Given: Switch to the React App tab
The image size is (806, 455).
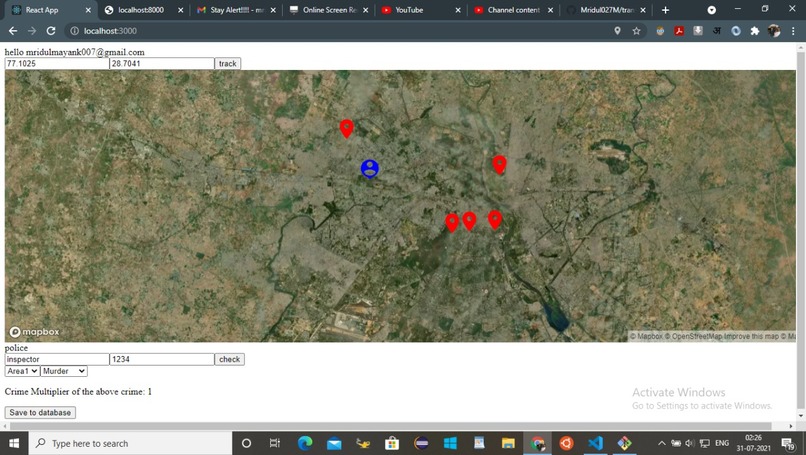Looking at the screenshot, I should (x=49, y=10).
